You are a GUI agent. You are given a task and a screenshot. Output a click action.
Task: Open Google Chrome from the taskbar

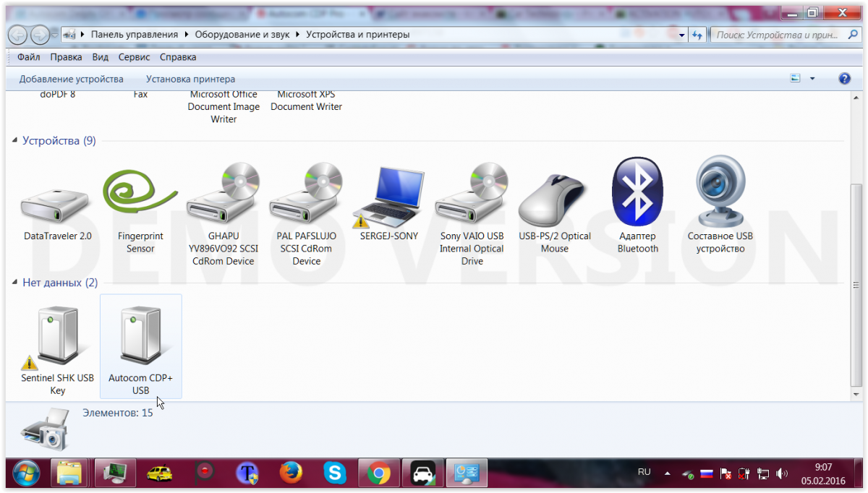378,474
